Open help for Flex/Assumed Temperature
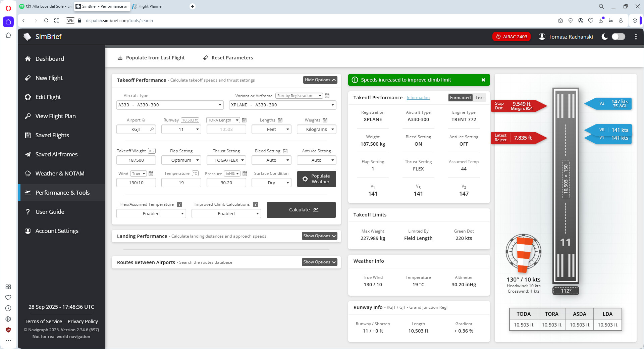The image size is (644, 349). pos(179,204)
